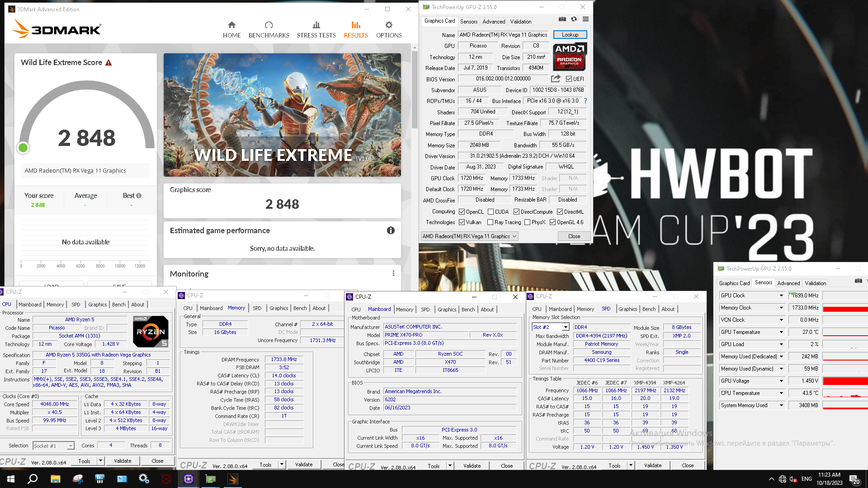The width and height of the screenshot is (868, 488).
Task: Switch to GPU-Z from taskbar
Action: pos(211,479)
